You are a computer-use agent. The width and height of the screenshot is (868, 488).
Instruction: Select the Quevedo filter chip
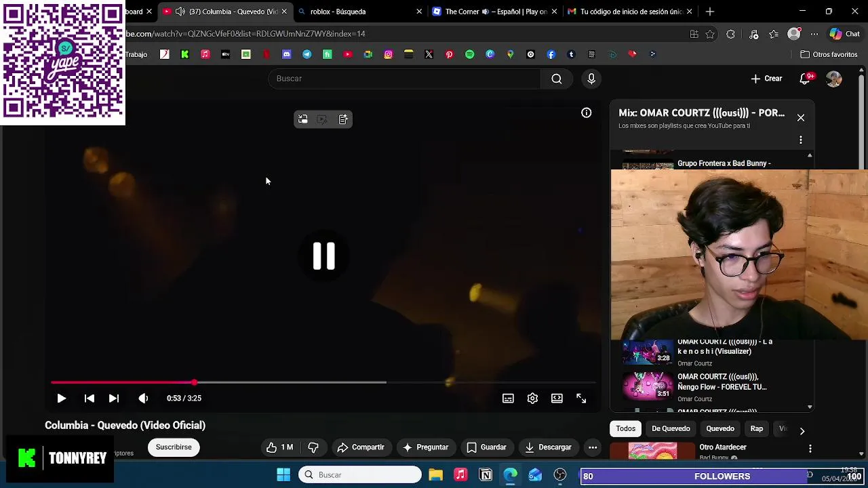[720, 428]
